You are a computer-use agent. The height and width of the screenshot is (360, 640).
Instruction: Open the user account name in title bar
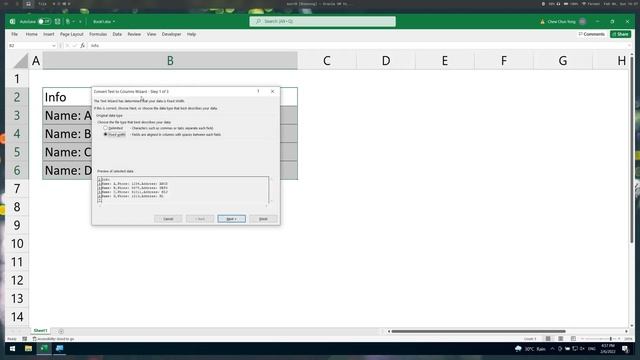click(561, 21)
